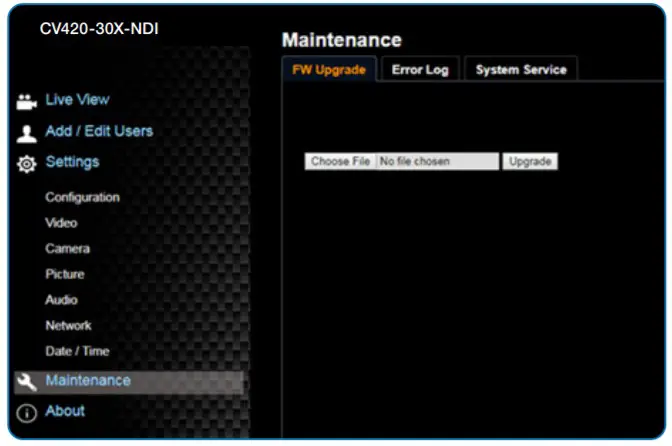The height and width of the screenshot is (446, 672).
Task: Go to Date / Time settings
Action: click(x=77, y=351)
